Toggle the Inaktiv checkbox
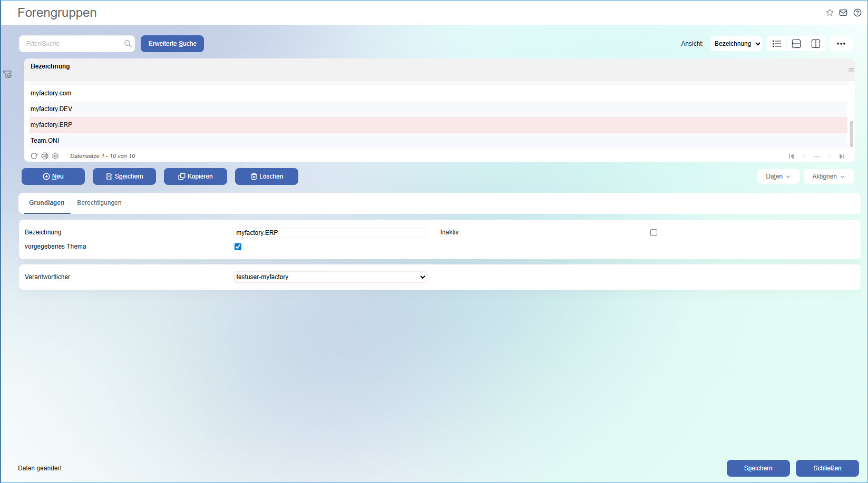This screenshot has height=483, width=868. 654,232
